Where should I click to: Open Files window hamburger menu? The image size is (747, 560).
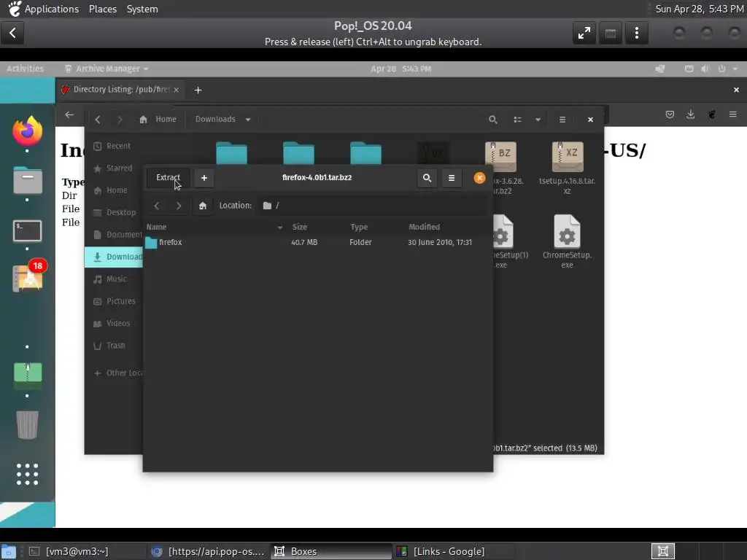[x=562, y=120]
